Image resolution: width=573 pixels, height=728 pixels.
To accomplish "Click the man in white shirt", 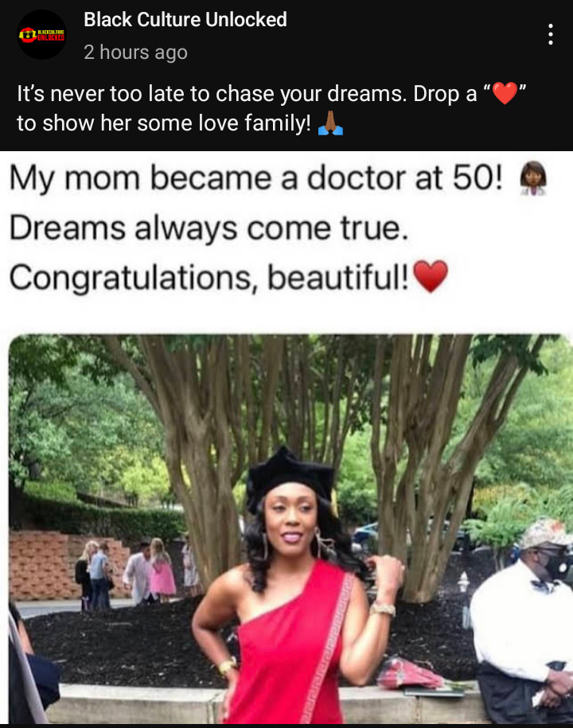I will click(522, 622).
